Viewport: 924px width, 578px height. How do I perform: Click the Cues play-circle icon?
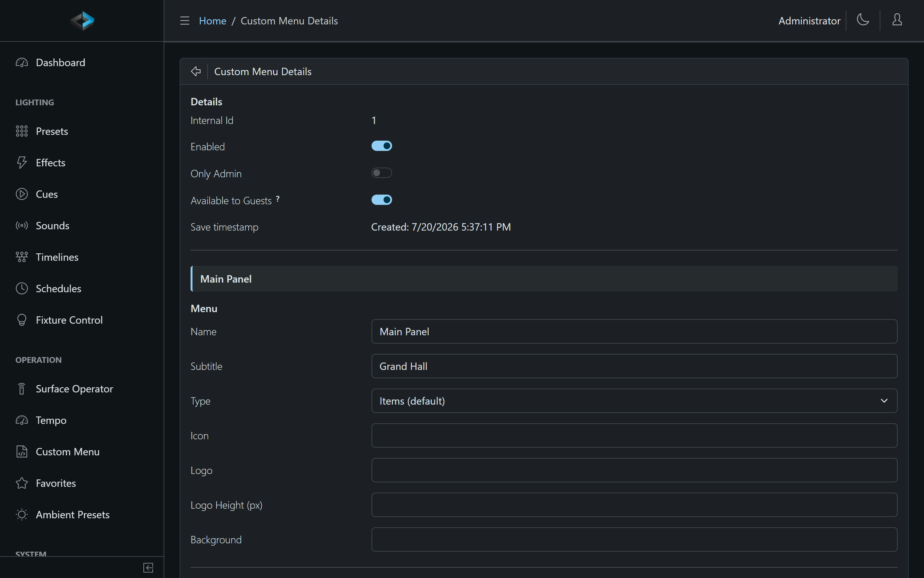coord(22,194)
